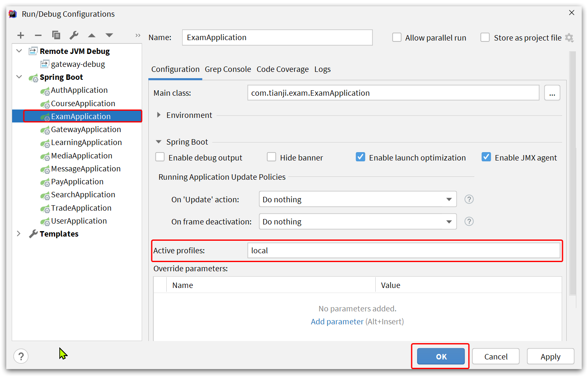Enable Allow parallel run checkbox
This screenshot has width=588, height=377.
[x=397, y=37]
